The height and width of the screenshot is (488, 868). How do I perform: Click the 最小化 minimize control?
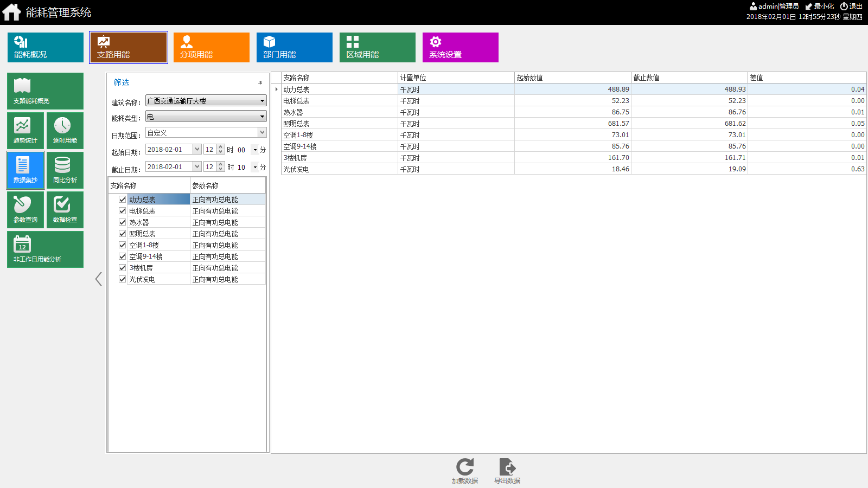click(x=819, y=7)
